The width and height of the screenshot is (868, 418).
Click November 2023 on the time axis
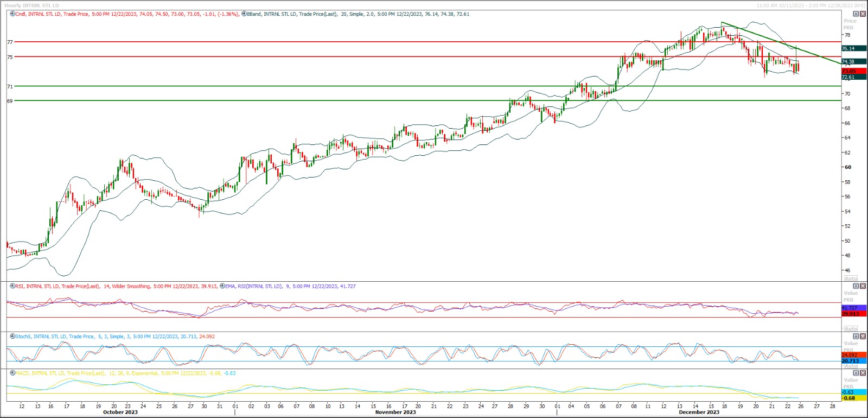tap(395, 413)
